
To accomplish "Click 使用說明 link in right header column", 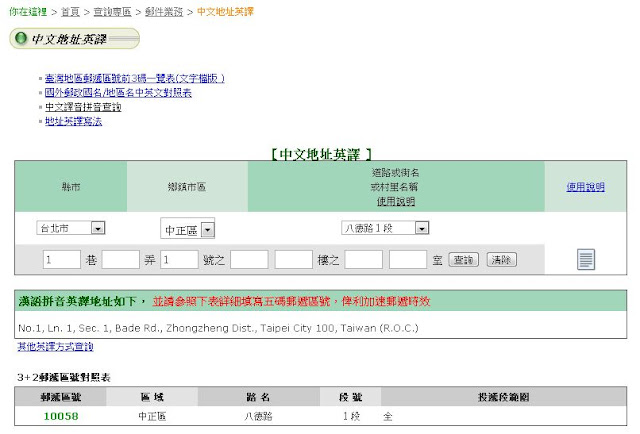I will point(585,187).
